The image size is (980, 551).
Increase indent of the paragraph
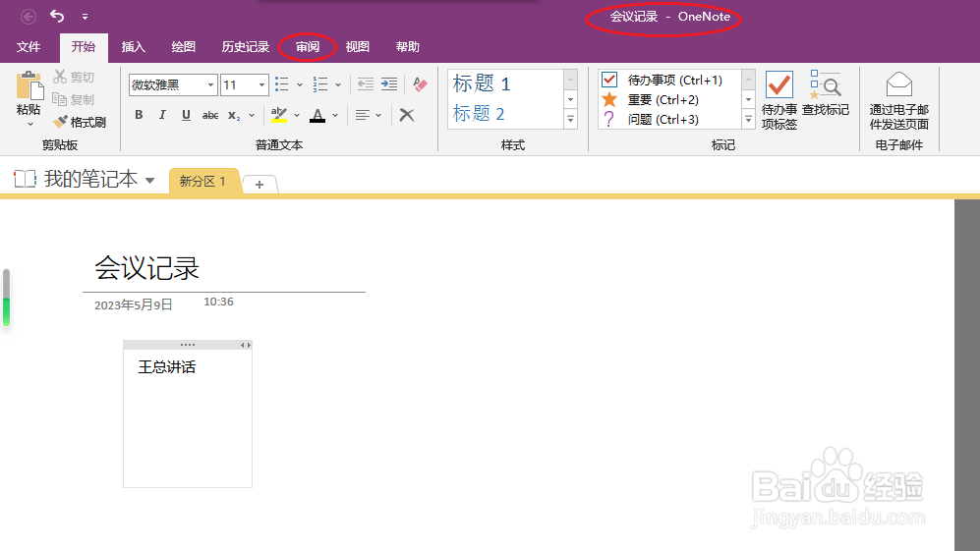(x=389, y=84)
